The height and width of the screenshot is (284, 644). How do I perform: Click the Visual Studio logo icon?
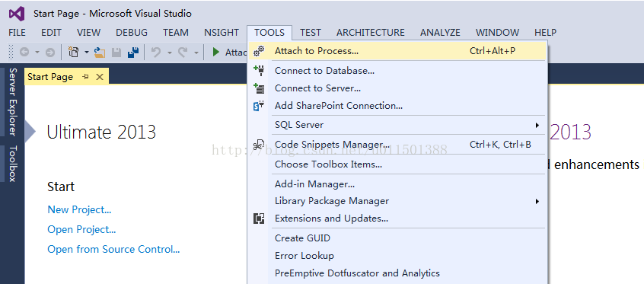click(x=17, y=14)
